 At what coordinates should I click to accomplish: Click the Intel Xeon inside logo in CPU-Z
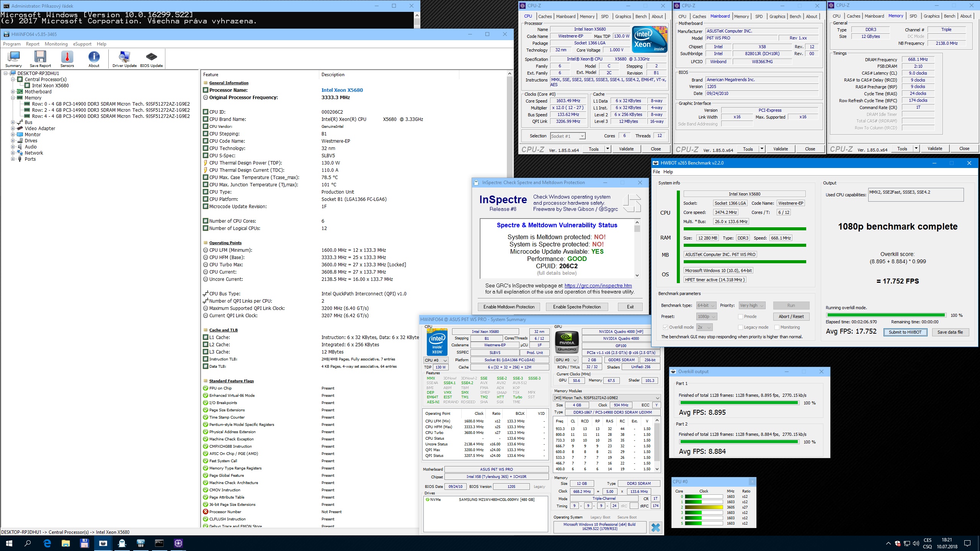point(650,39)
